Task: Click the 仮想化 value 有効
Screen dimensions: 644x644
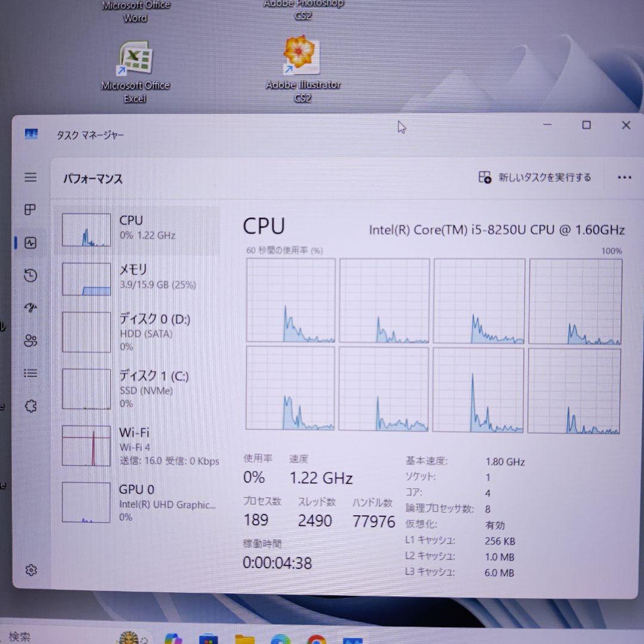Action: point(495,525)
